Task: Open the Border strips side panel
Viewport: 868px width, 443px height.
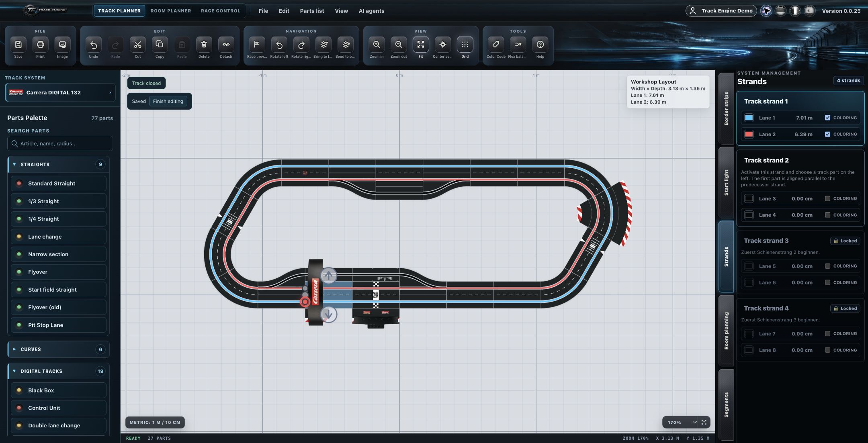Action: pos(726,108)
